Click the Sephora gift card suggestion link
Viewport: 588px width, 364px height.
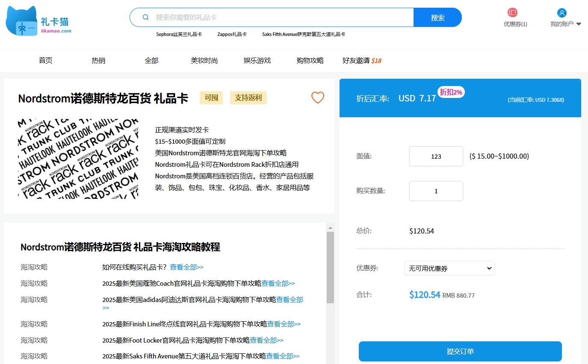[x=179, y=34]
